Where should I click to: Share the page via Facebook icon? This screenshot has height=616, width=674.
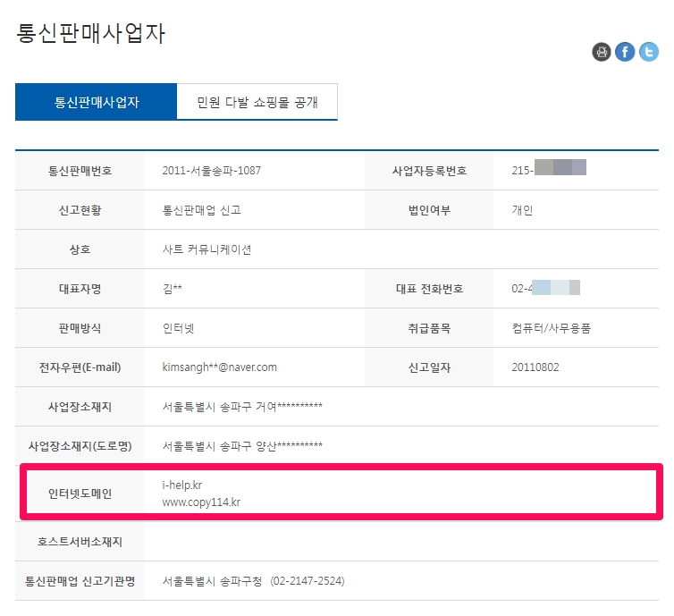(625, 52)
